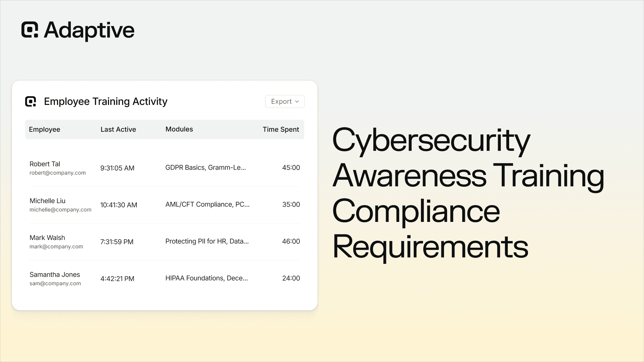Click the 7:31:59 PM last active time
This screenshot has height=362, width=644.
[117, 242]
